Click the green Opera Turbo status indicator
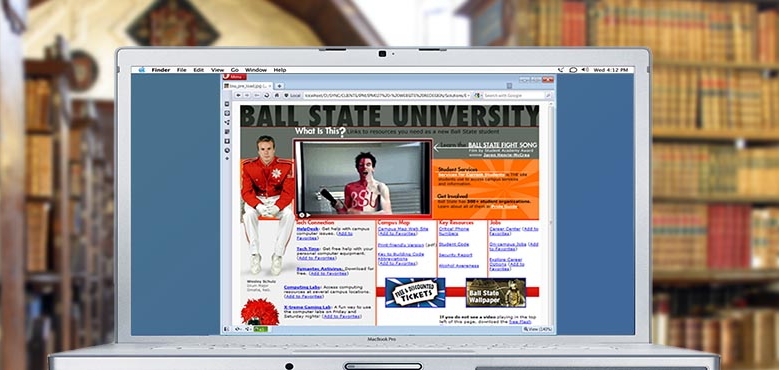 [261, 329]
